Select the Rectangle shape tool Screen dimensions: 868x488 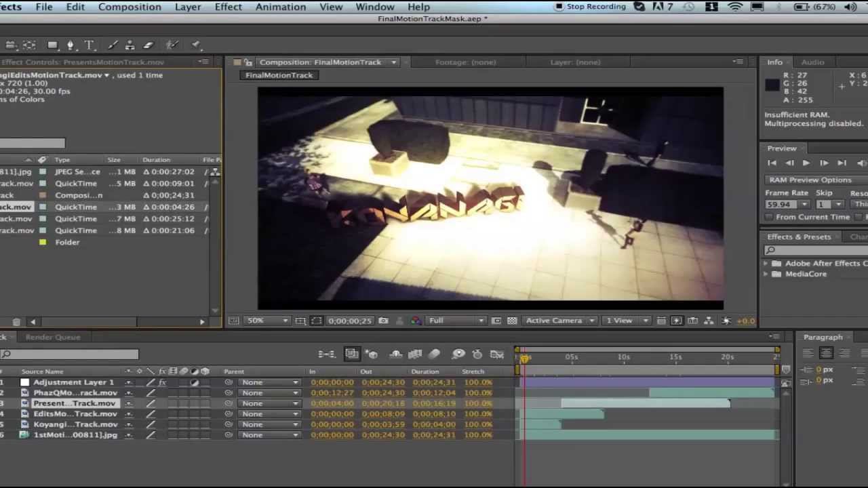point(52,45)
